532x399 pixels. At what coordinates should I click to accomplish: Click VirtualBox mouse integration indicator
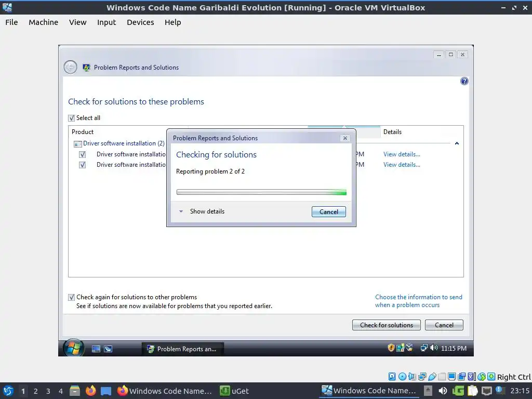pos(482,376)
